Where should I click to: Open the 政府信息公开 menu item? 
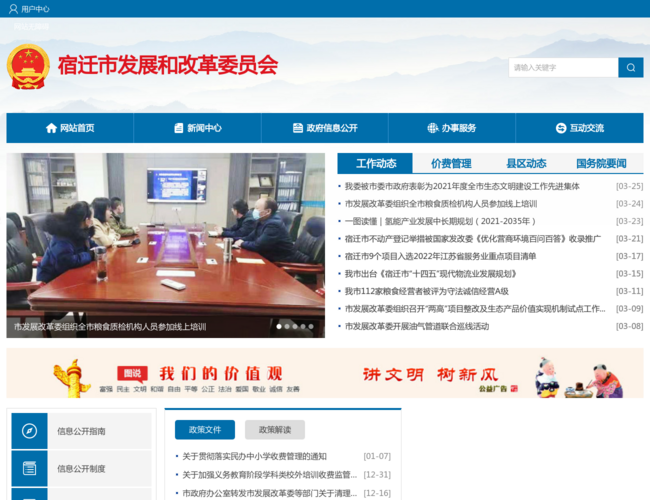click(325, 128)
